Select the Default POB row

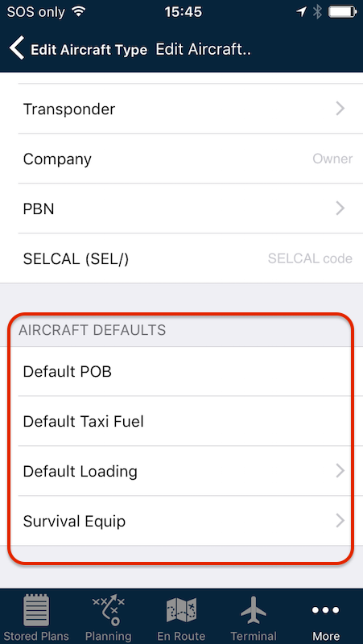coord(182,372)
